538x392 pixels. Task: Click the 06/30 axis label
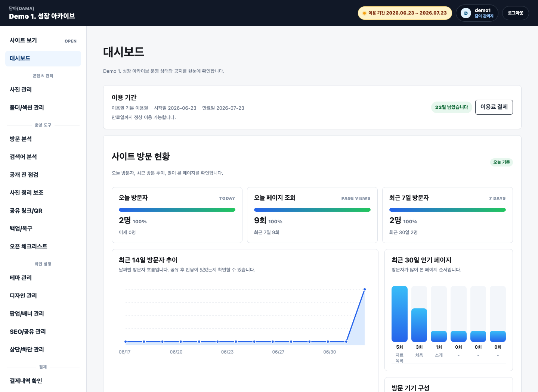coord(330,352)
